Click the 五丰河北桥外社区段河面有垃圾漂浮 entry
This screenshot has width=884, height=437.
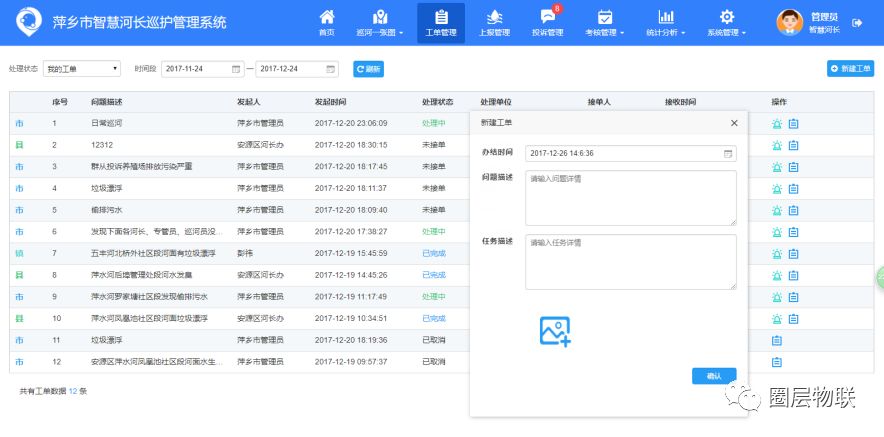(153, 254)
